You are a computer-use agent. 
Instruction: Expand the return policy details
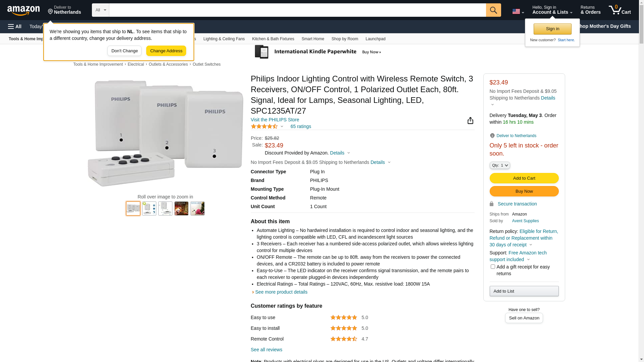[531, 245]
